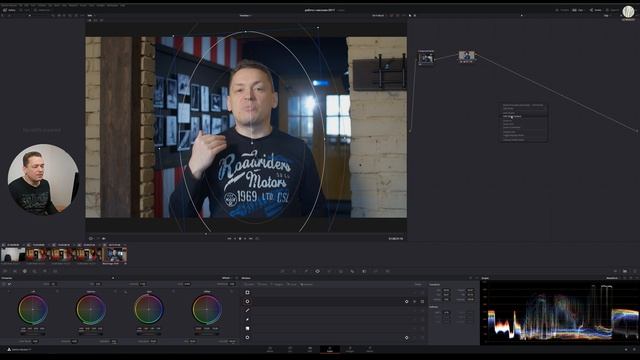640x360 pixels.
Task: Open the Curves palette
Action: point(282,271)
